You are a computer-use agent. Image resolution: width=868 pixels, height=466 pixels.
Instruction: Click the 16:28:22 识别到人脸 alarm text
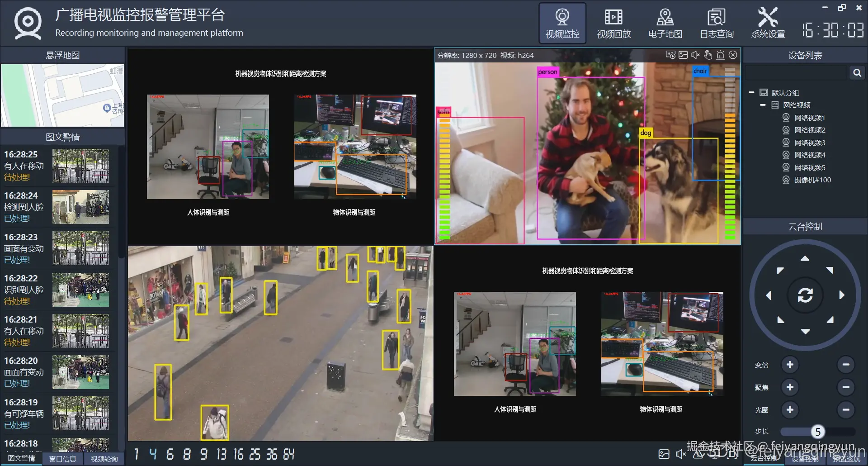pyautogui.click(x=24, y=290)
